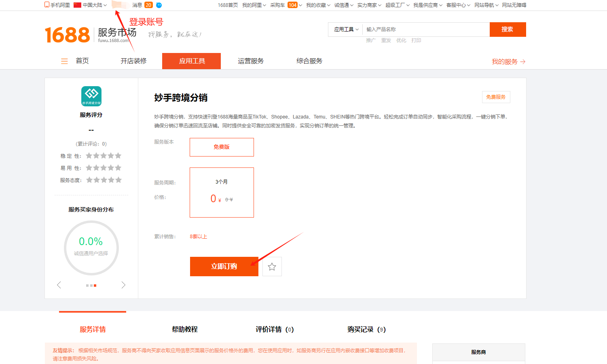Click the 我的服务 arrow link

tap(508, 61)
